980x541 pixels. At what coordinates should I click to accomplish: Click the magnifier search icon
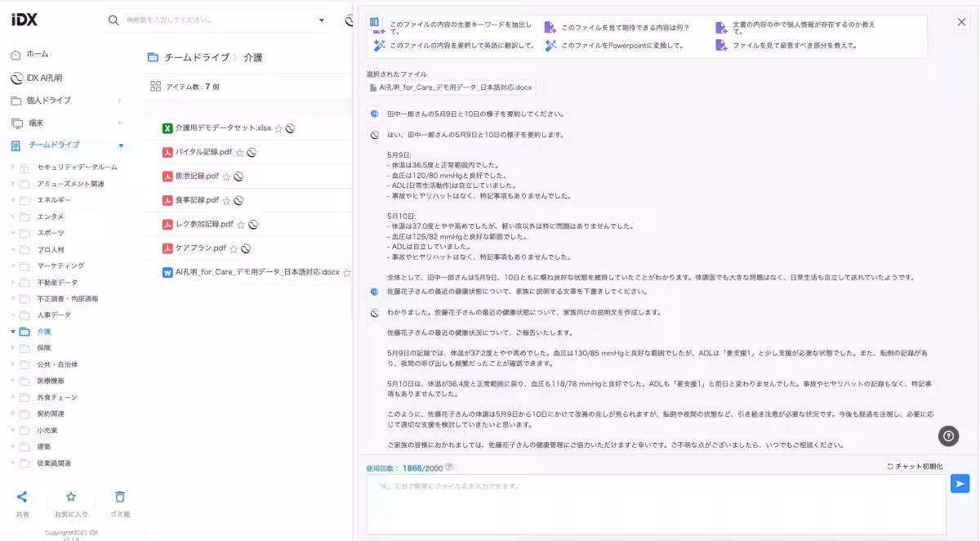(x=114, y=20)
